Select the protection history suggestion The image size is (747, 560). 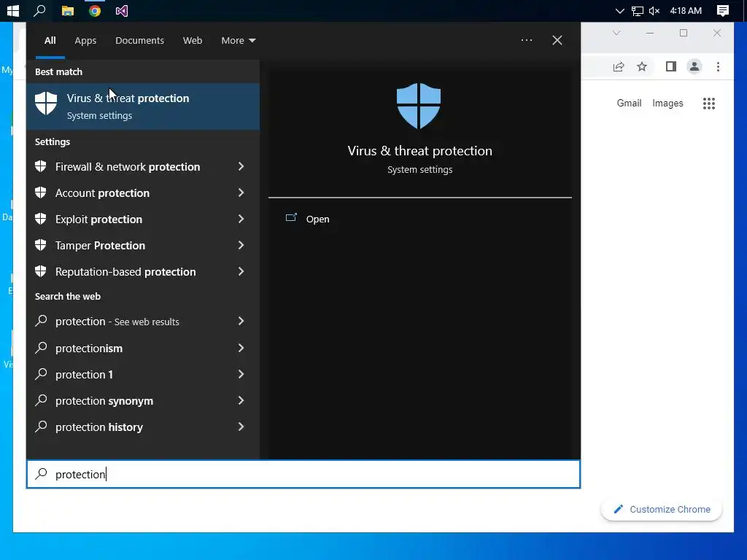[x=99, y=427]
